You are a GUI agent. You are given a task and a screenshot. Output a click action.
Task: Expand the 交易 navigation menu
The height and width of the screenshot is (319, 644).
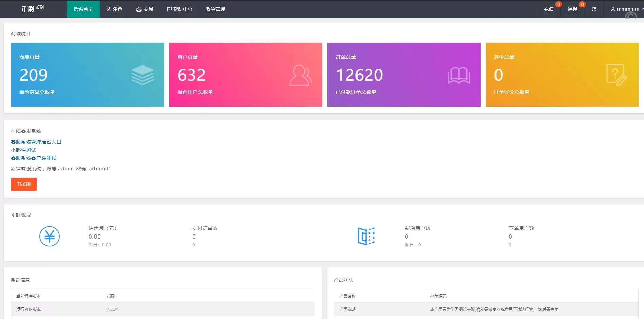tap(144, 9)
